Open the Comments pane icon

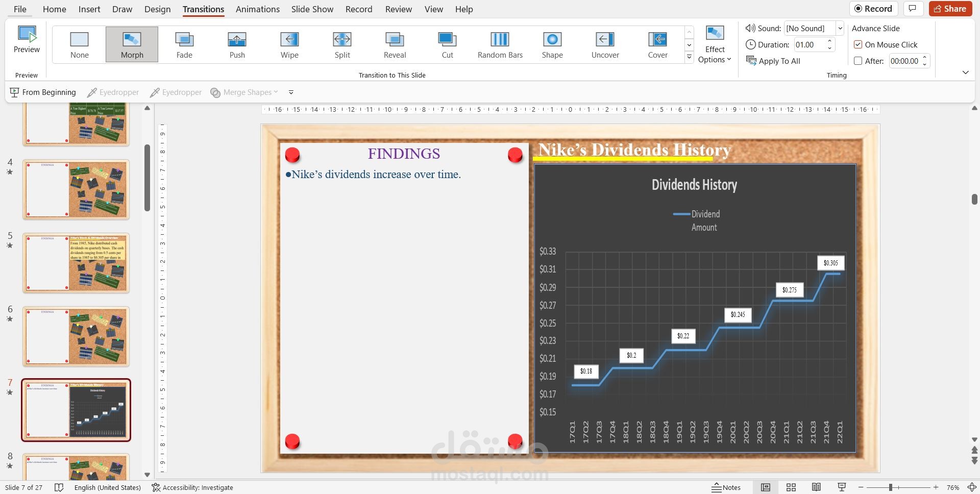coord(913,9)
